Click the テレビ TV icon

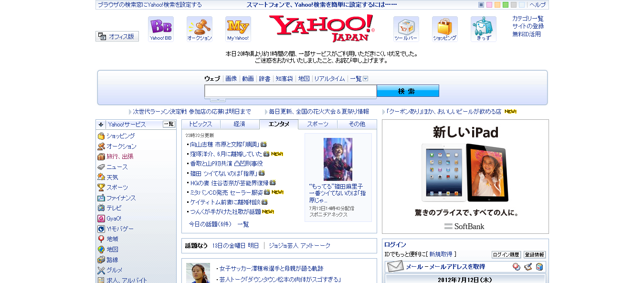(x=101, y=208)
